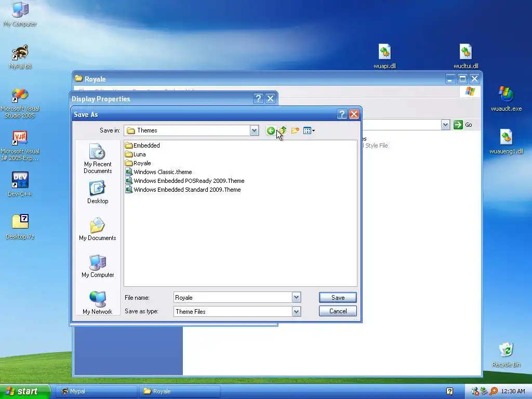The width and height of the screenshot is (532, 399).
Task: Expand the Save in Themes dropdown
Action: click(254, 130)
